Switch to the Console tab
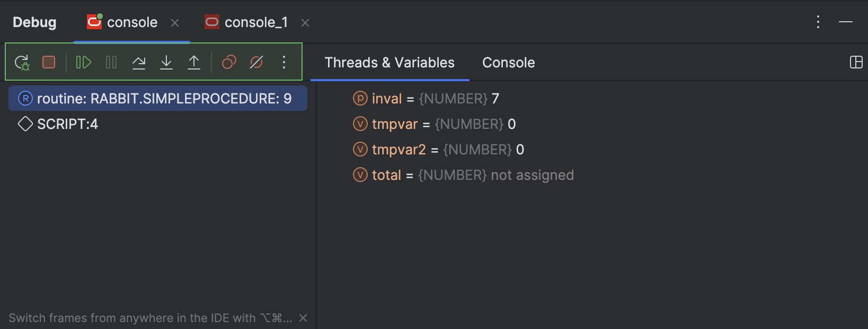This screenshot has height=329, width=868. point(509,63)
